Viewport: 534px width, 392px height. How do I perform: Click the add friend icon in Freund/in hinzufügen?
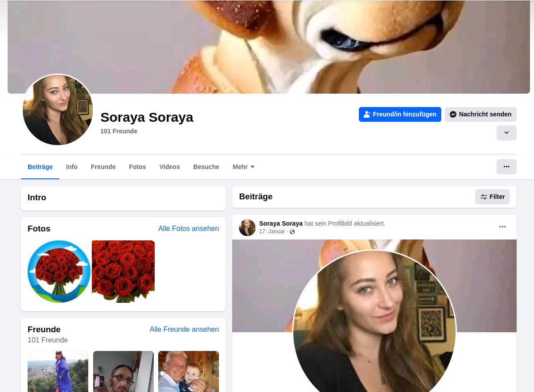[367, 115]
